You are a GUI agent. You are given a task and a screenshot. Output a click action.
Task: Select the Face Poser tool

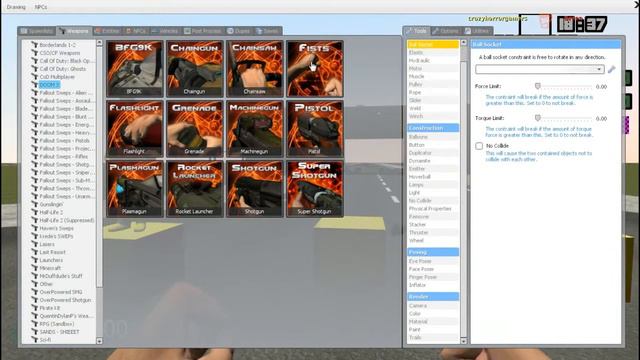click(x=433, y=269)
